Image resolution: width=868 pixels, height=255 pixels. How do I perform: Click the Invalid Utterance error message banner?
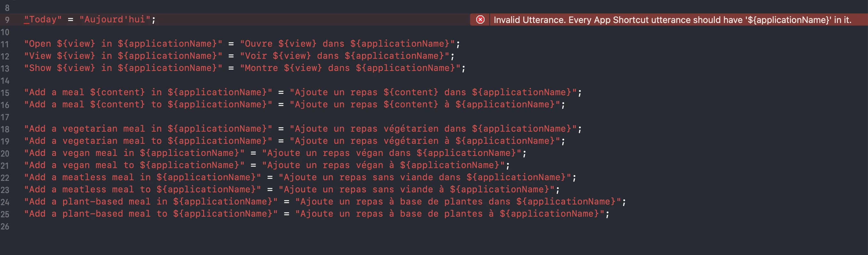672,20
